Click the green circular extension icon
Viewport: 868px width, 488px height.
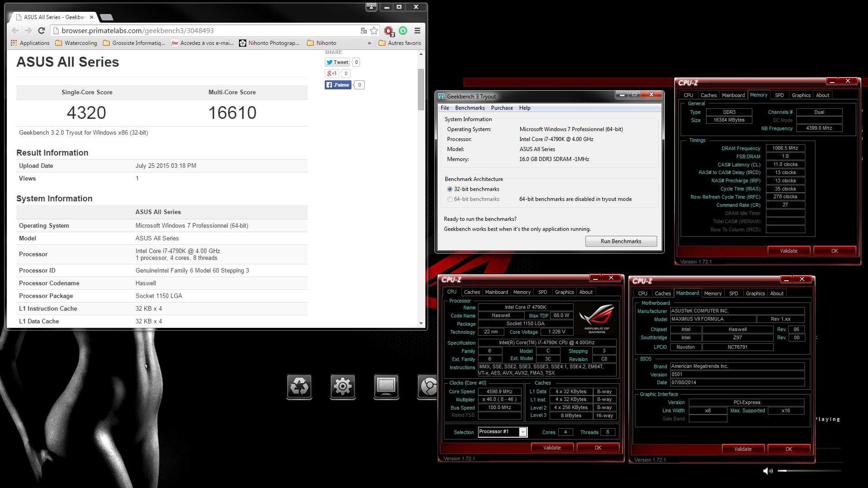coord(403,30)
